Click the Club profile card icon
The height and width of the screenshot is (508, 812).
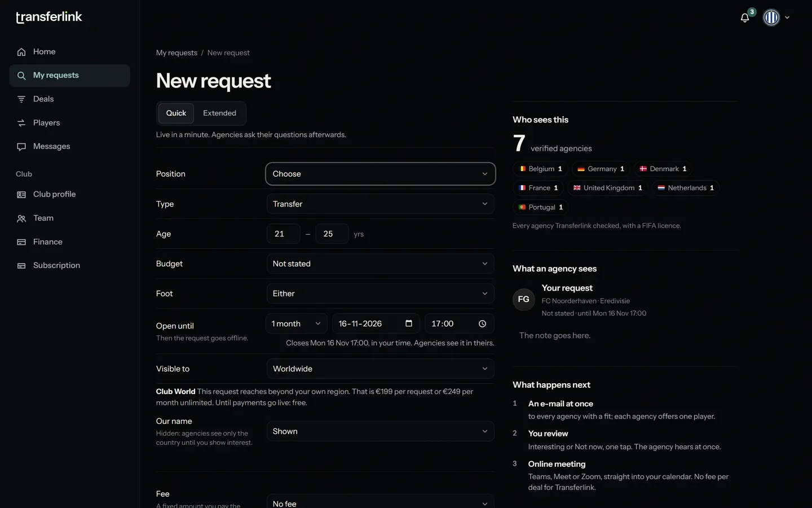pos(21,195)
